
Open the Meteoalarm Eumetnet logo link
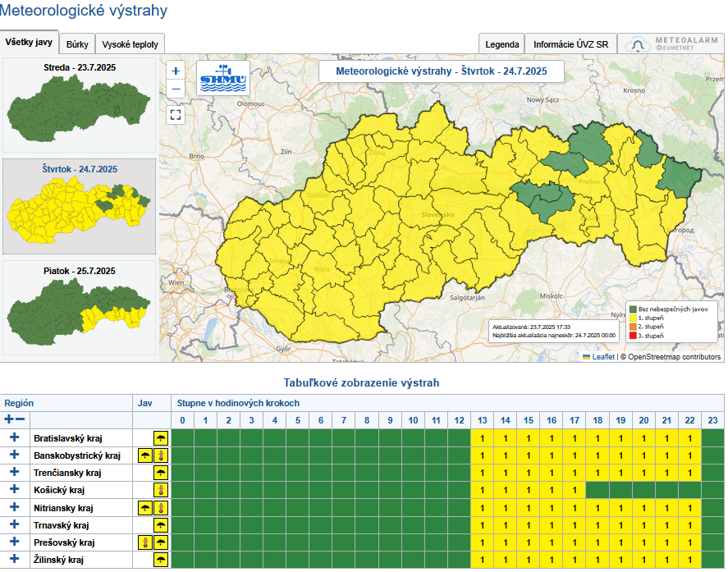pyautogui.click(x=671, y=44)
